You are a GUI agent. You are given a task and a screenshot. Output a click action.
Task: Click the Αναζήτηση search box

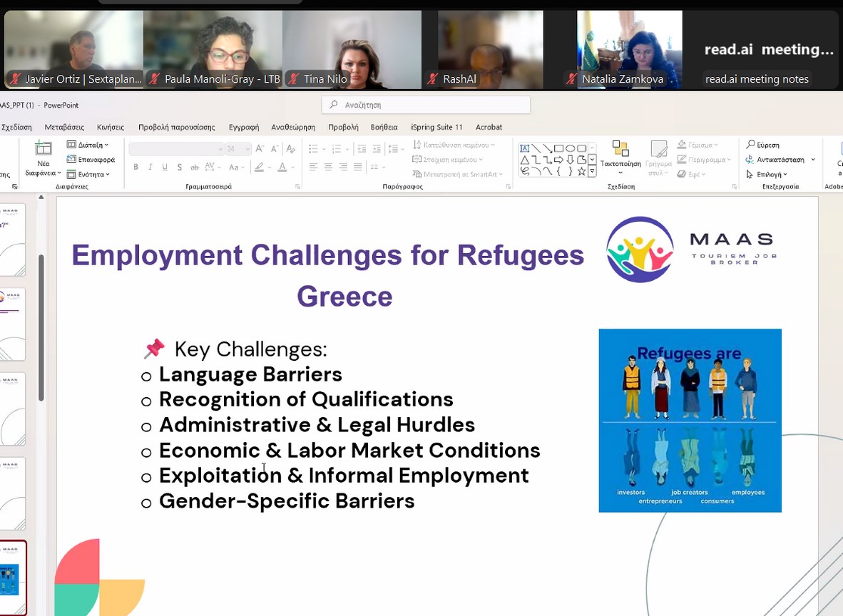point(426,105)
